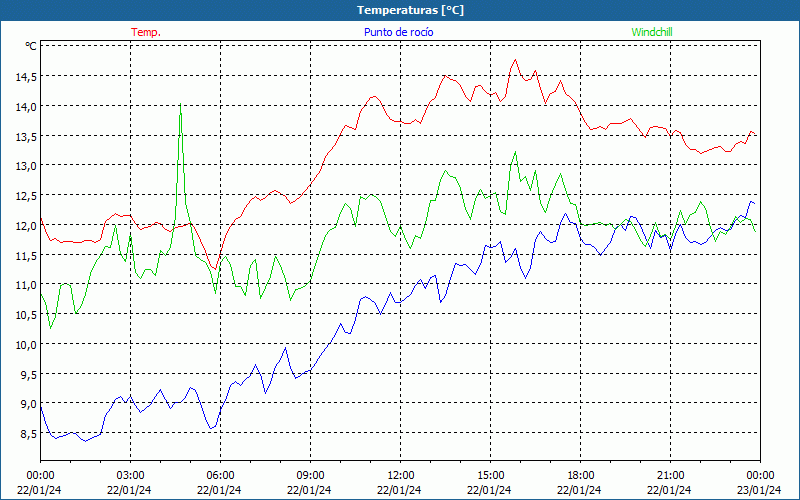Click the 15:00 time axis label
800x500 pixels.
click(490, 476)
